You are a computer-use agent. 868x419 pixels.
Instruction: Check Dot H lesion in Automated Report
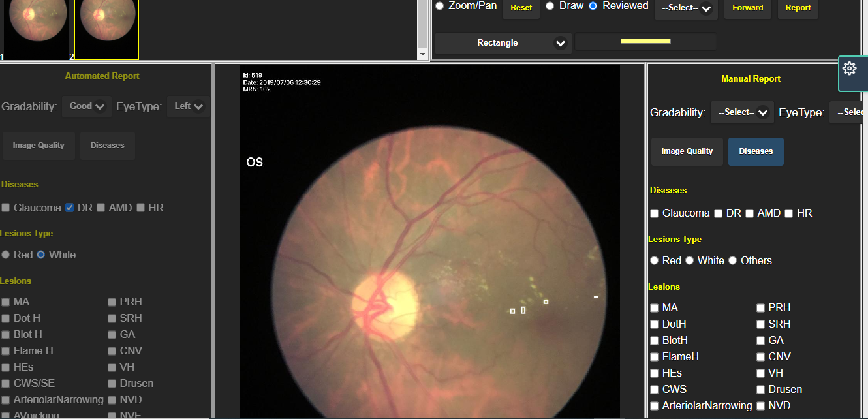click(6, 318)
